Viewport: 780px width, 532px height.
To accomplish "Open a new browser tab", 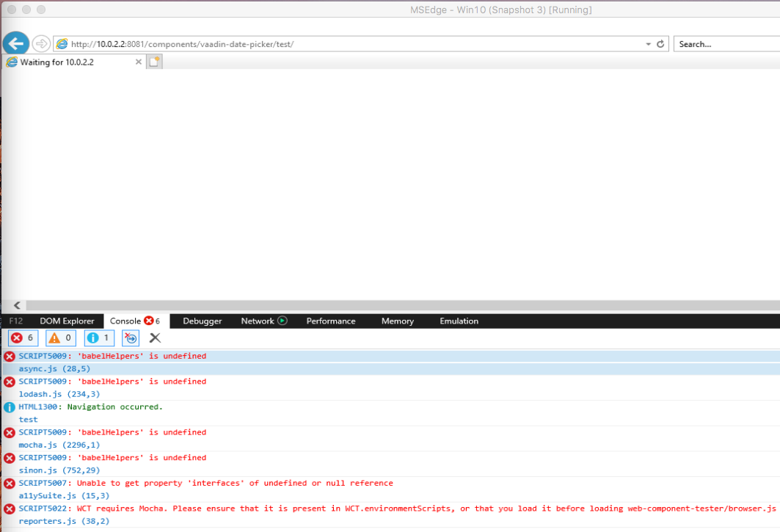I will tap(153, 62).
